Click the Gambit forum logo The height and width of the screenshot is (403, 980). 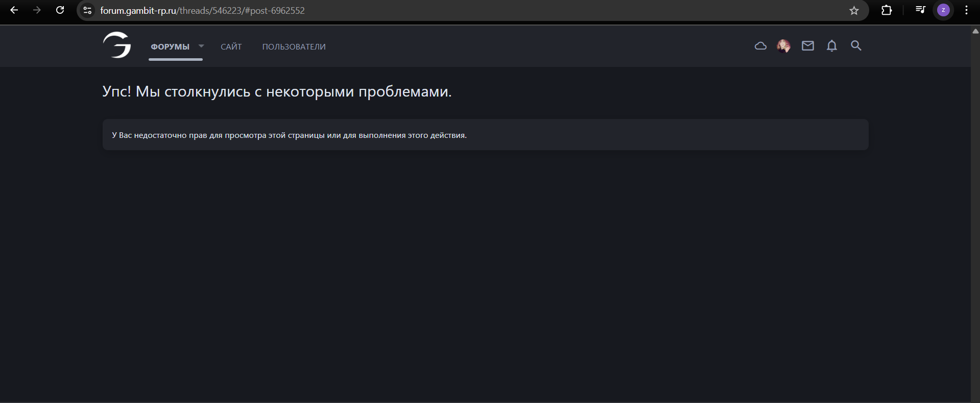117,45
